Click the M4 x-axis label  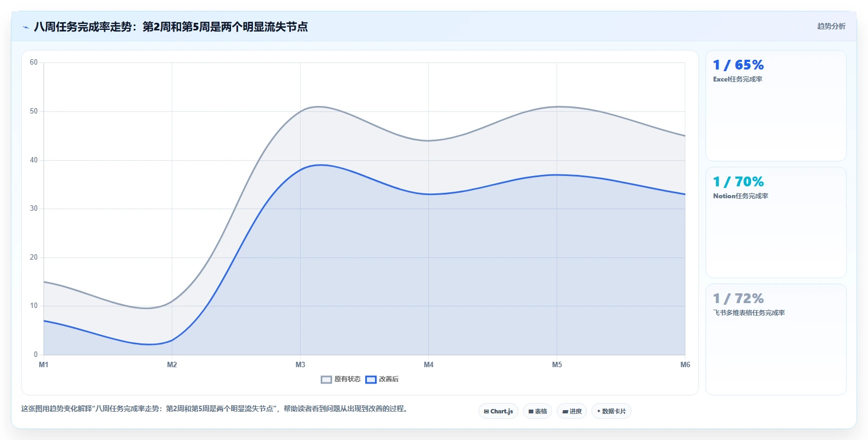point(428,364)
